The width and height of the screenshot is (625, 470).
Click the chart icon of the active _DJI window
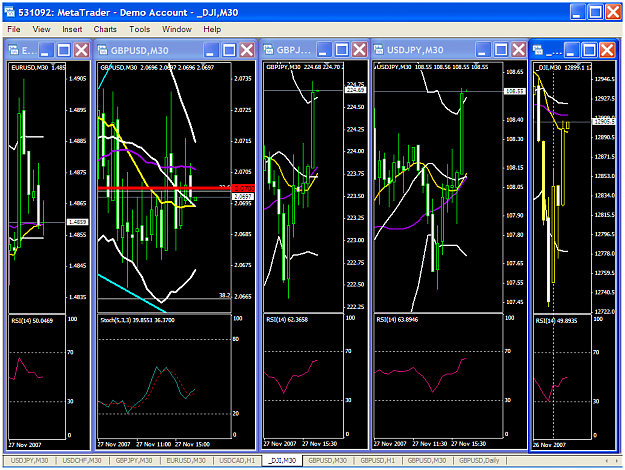tap(538, 50)
